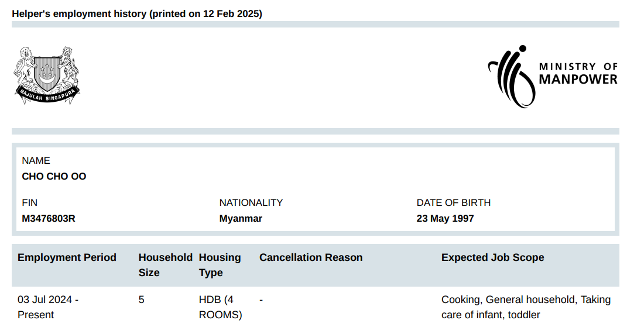Click the Helper's employment history title

137,14
